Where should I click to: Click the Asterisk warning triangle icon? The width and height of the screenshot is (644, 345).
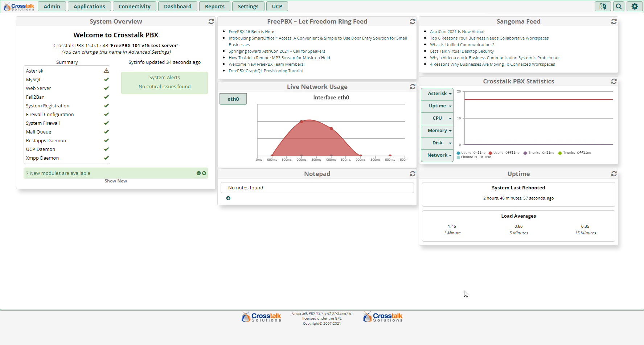point(106,71)
